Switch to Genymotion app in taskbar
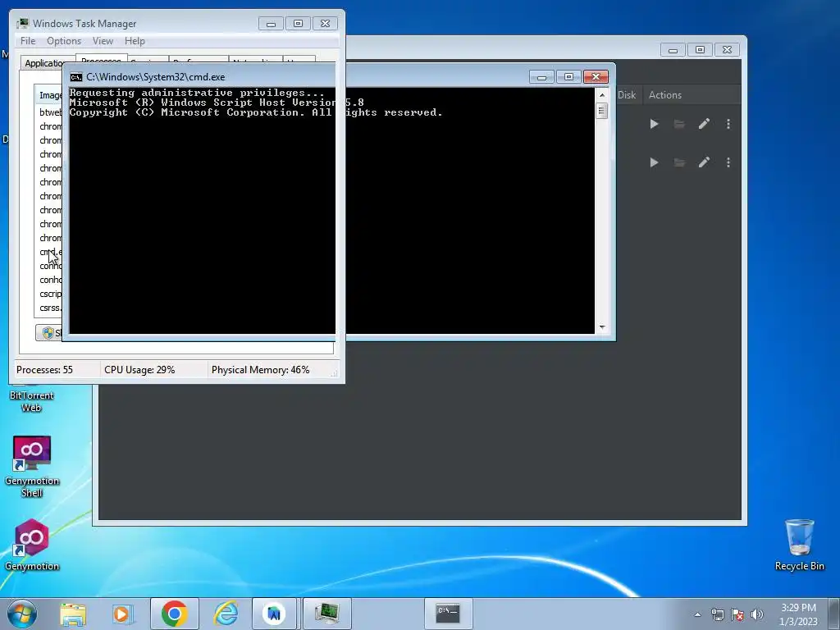The height and width of the screenshot is (630, 840). pyautogui.click(x=274, y=614)
